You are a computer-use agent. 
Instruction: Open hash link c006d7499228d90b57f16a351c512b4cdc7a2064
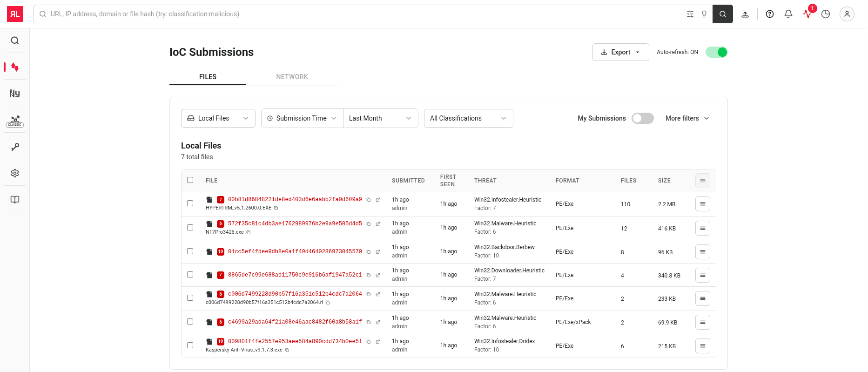[x=295, y=294]
